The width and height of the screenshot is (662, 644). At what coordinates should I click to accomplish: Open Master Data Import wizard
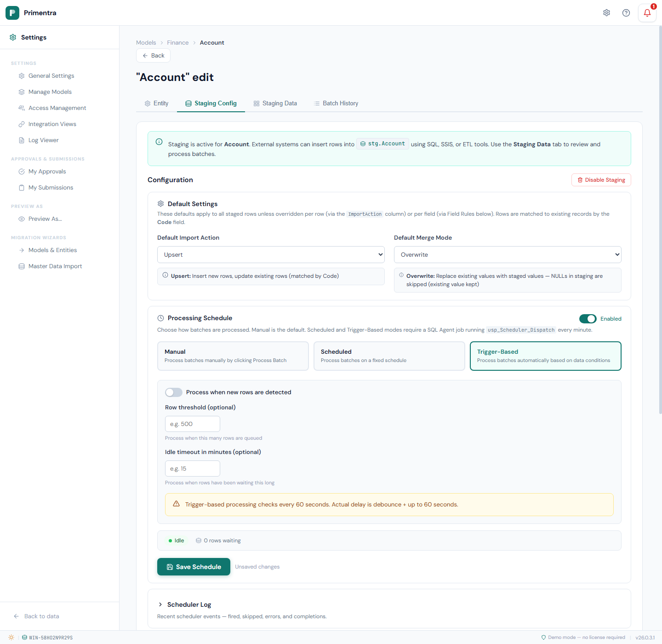pos(55,266)
